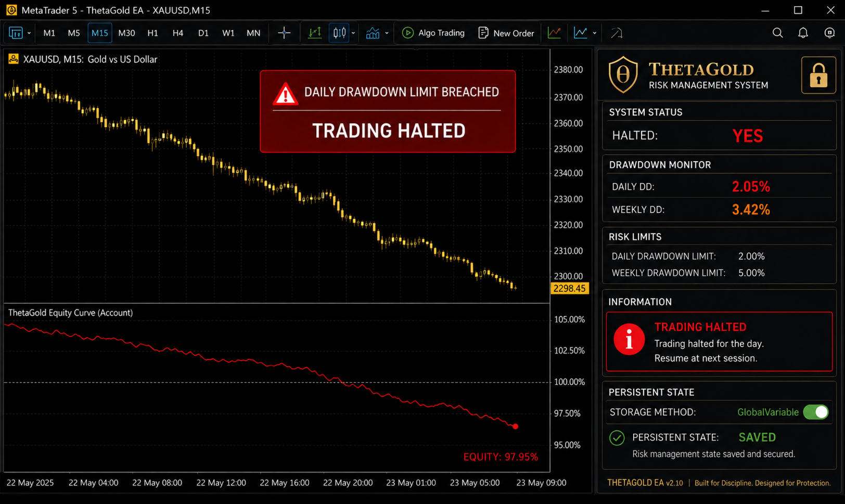Expand the indicators dropdown arrow
Screen dimensions: 845x504
(x=387, y=33)
